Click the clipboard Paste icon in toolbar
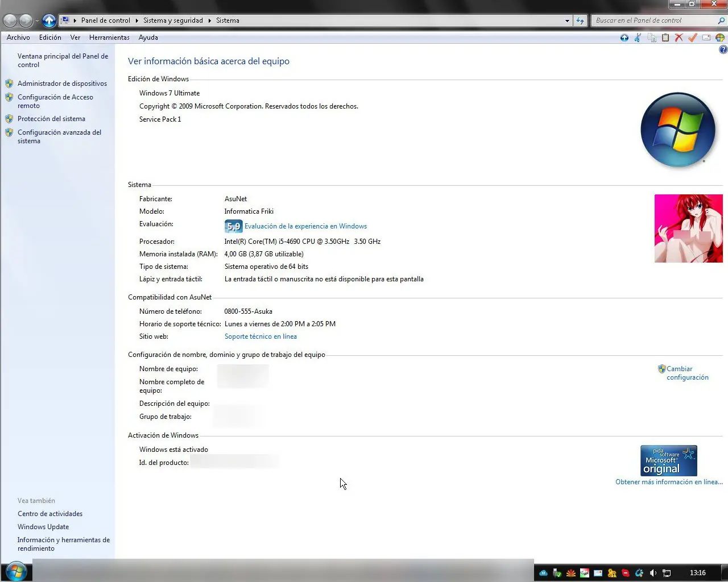 point(665,38)
